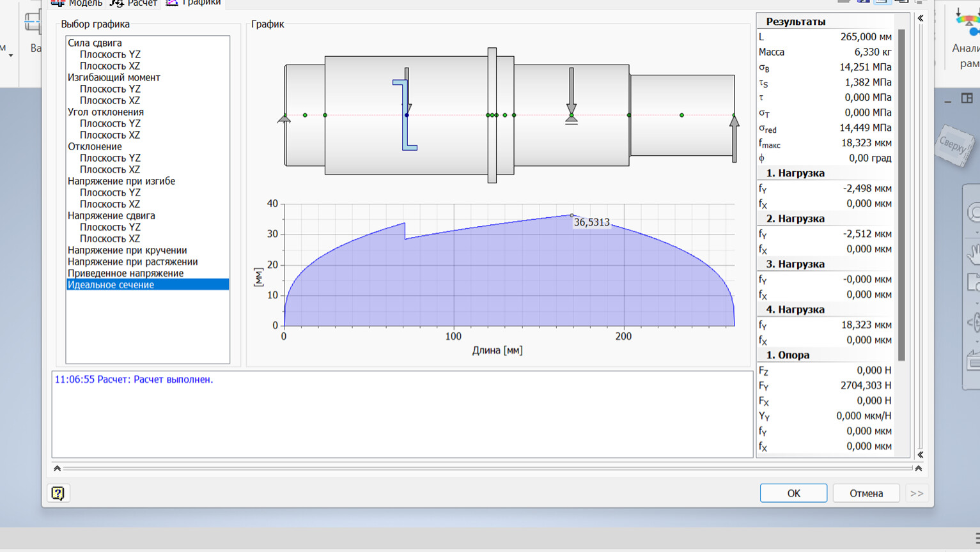Click the gray downward load arrow on shaft
The image size is (980, 552).
(x=572, y=93)
